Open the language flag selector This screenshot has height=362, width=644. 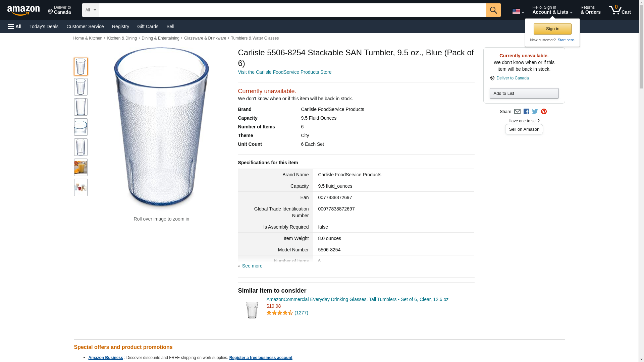[518, 11]
